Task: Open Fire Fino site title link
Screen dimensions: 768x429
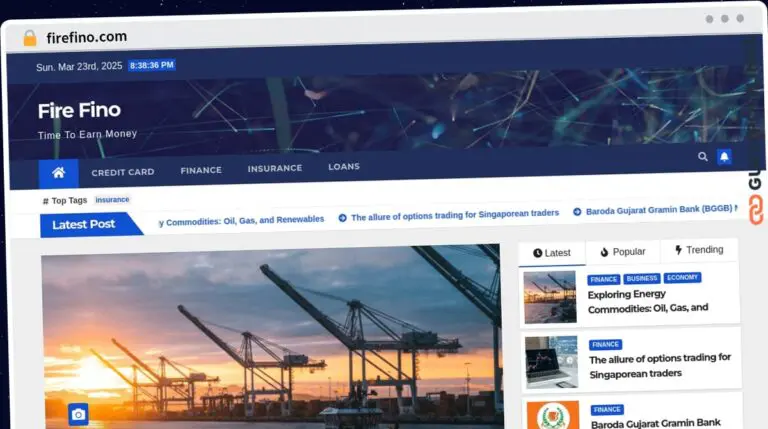Action: (79, 111)
